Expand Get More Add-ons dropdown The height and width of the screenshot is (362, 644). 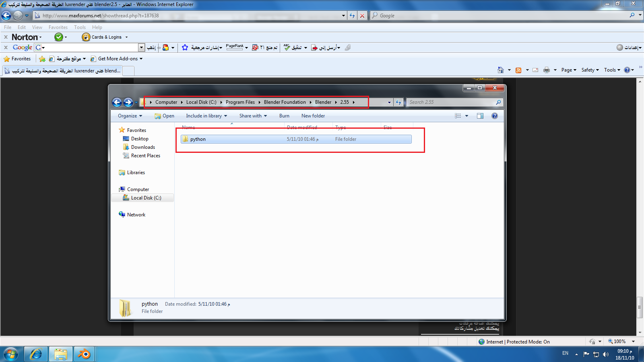pyautogui.click(x=141, y=59)
